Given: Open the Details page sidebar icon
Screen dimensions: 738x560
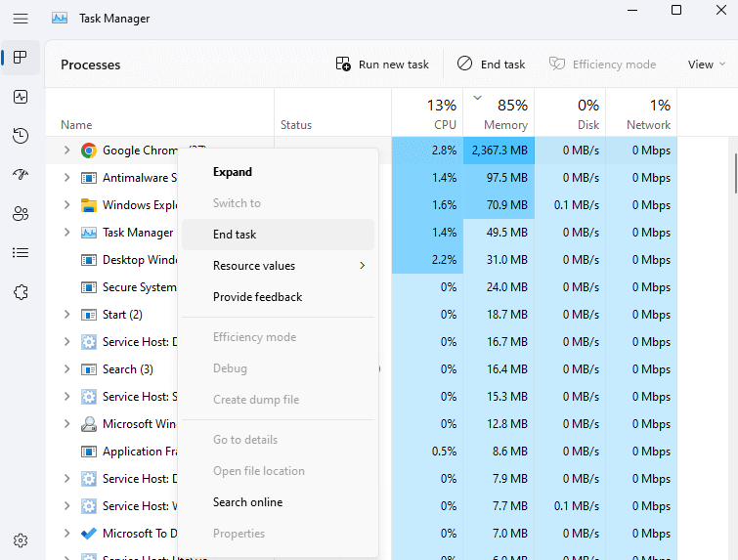Looking at the screenshot, I should click(21, 253).
